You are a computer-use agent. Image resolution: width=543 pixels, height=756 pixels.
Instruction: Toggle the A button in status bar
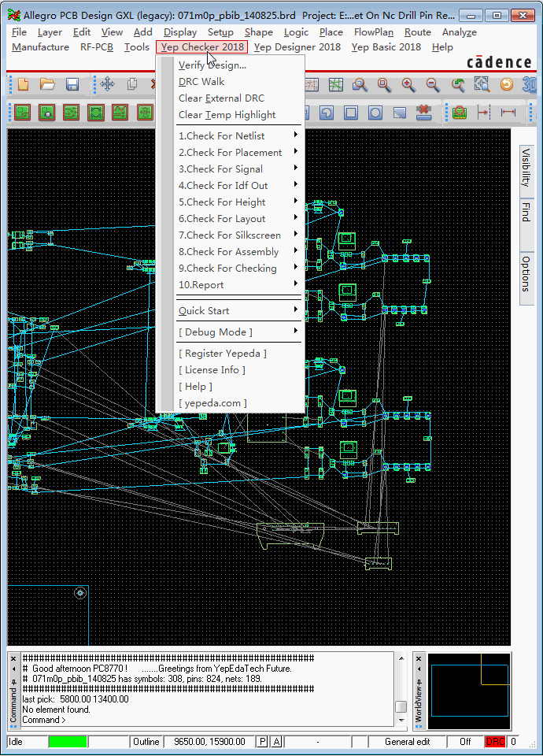pos(277,742)
